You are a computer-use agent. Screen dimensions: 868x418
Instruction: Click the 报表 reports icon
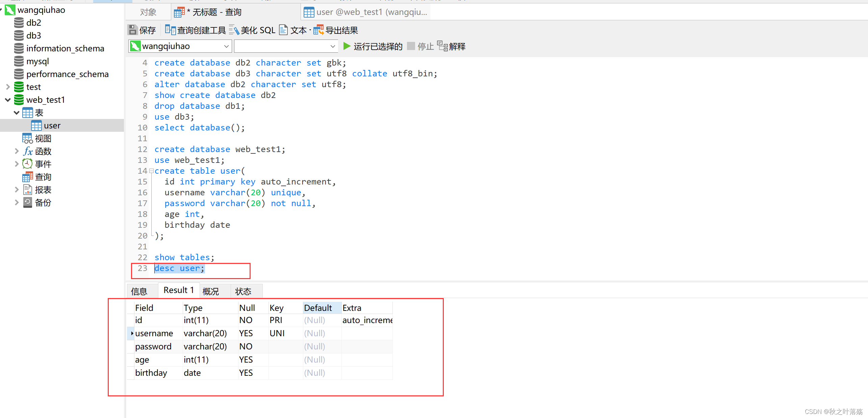click(28, 190)
